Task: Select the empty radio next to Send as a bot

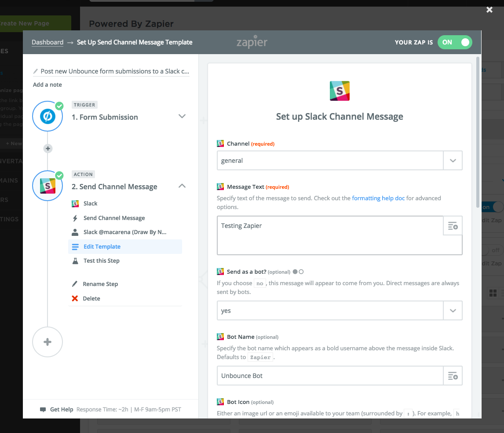Action: point(301,272)
